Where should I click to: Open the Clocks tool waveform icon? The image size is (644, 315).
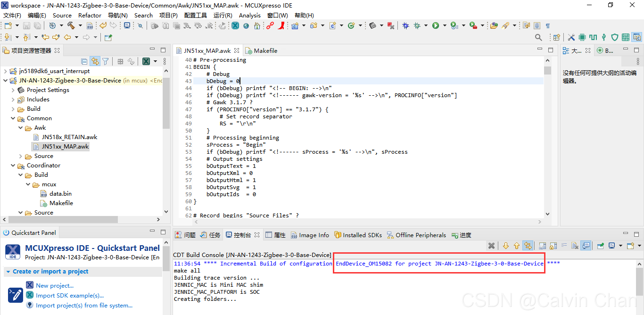[593, 37]
